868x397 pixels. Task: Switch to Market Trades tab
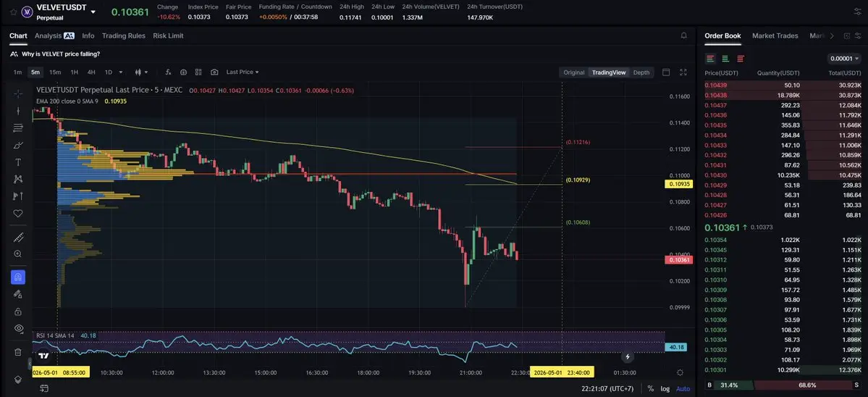point(775,35)
